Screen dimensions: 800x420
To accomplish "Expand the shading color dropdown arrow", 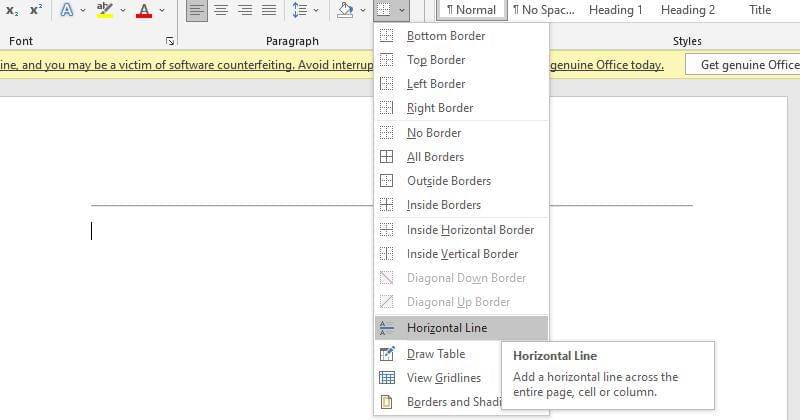I will point(364,10).
